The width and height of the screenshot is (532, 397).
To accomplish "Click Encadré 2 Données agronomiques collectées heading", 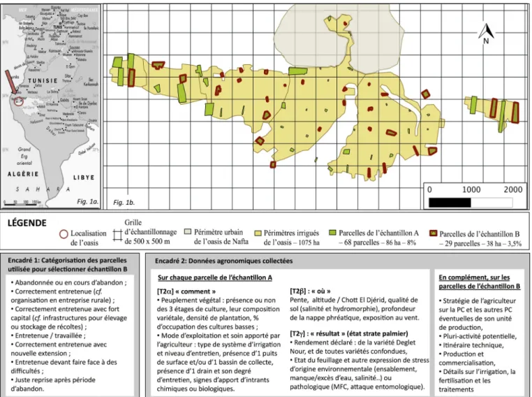I will pos(223,261).
